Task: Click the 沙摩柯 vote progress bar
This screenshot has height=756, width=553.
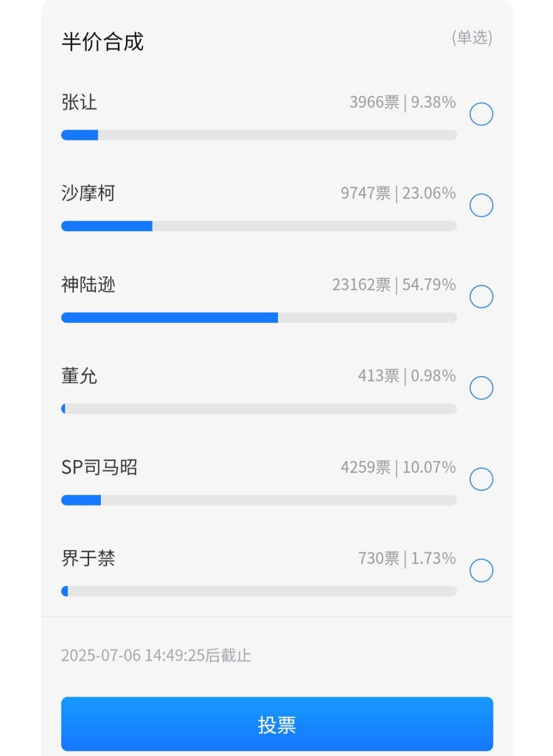Action: [259, 226]
